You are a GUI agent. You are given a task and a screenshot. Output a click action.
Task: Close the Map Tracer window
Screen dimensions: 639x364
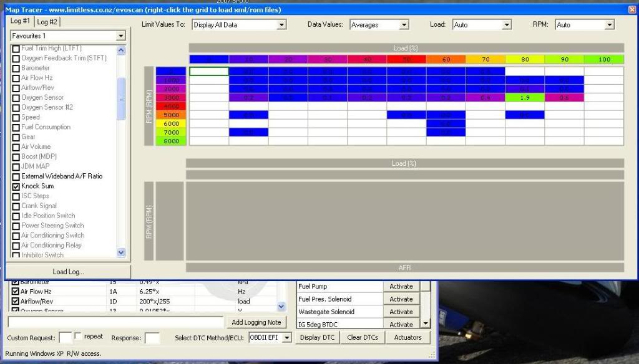632,9
